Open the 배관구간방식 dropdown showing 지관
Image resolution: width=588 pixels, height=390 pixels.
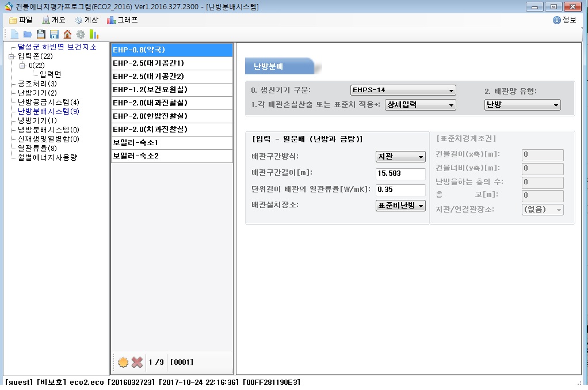pos(400,157)
